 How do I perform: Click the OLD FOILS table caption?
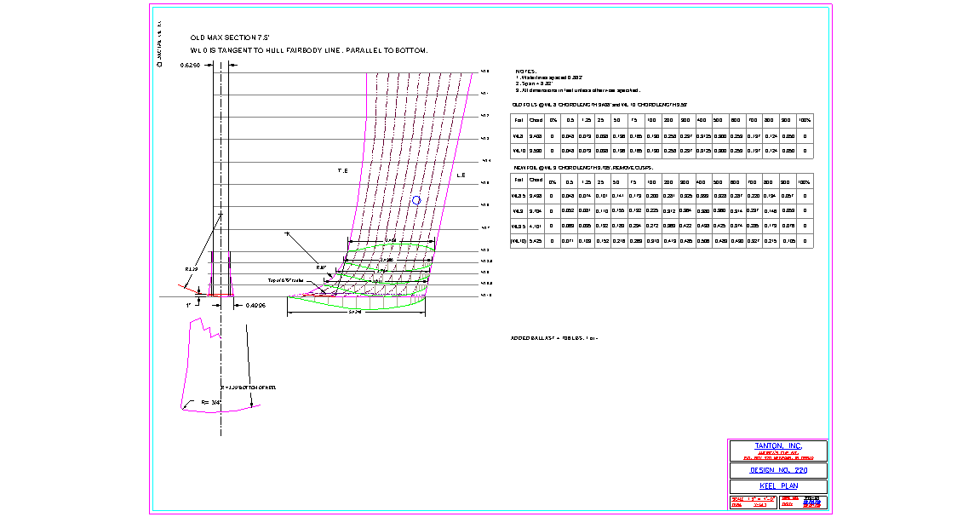tap(599, 105)
